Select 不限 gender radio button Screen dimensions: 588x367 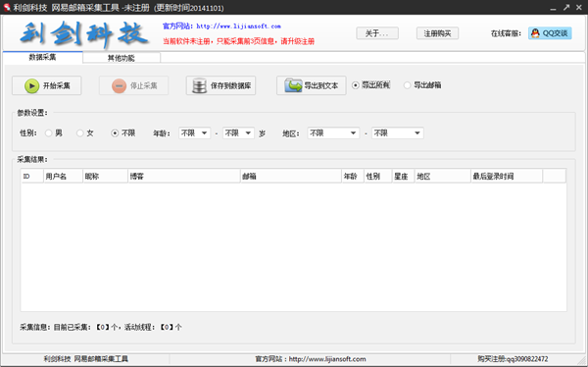click(x=115, y=133)
